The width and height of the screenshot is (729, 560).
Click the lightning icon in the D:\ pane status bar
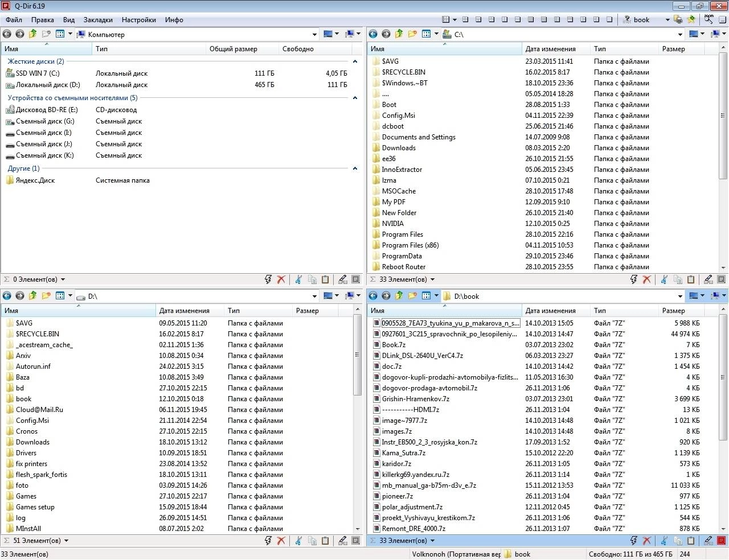(268, 541)
